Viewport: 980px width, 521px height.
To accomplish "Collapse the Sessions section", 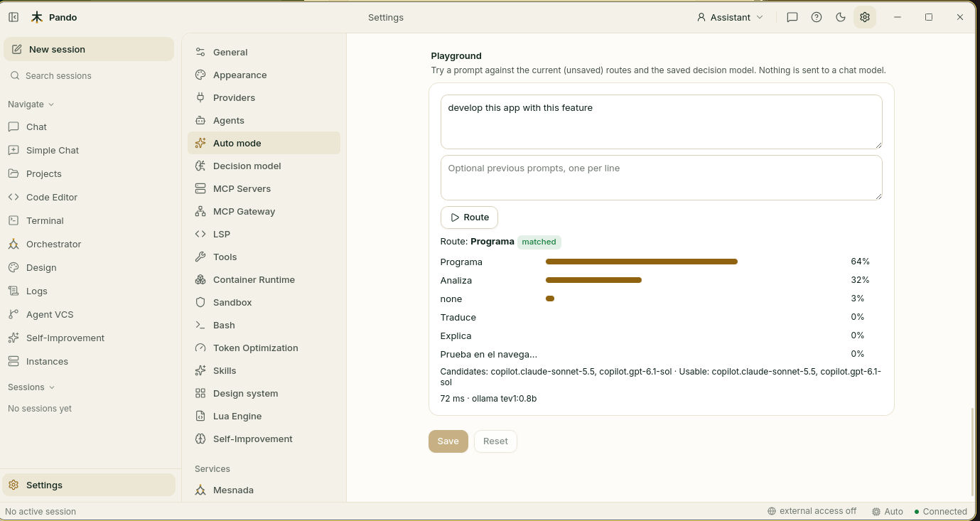I will 31,387.
